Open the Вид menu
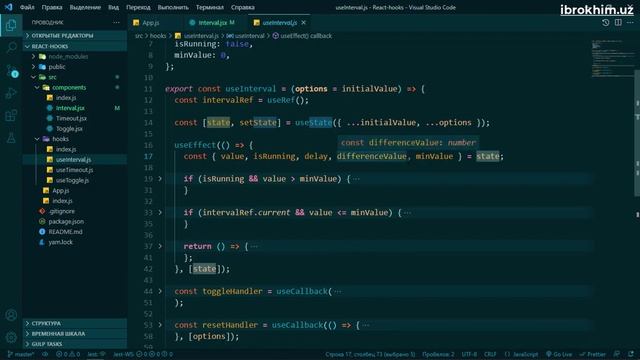This screenshot has height=360, width=640. point(113,7)
